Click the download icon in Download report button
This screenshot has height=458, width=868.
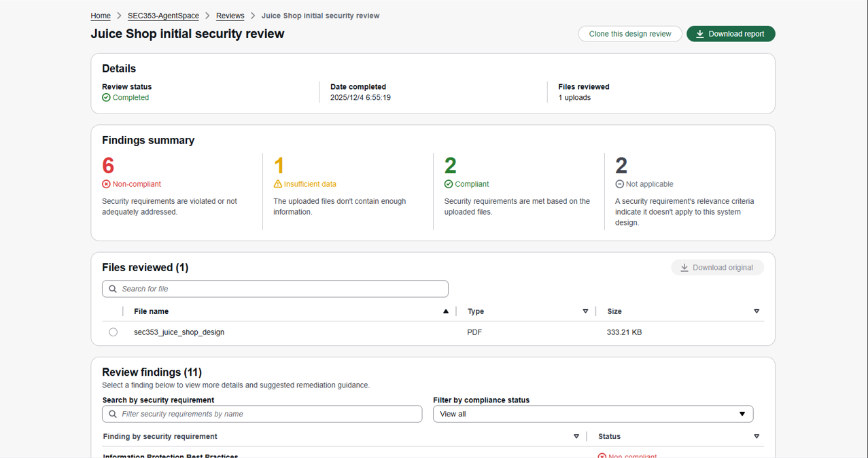click(x=699, y=34)
